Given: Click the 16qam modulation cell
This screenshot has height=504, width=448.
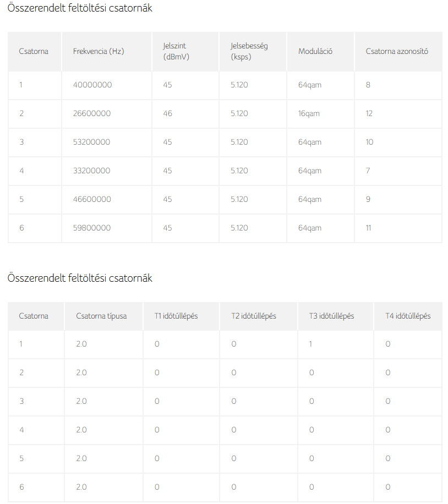Looking at the screenshot, I should tap(309, 113).
